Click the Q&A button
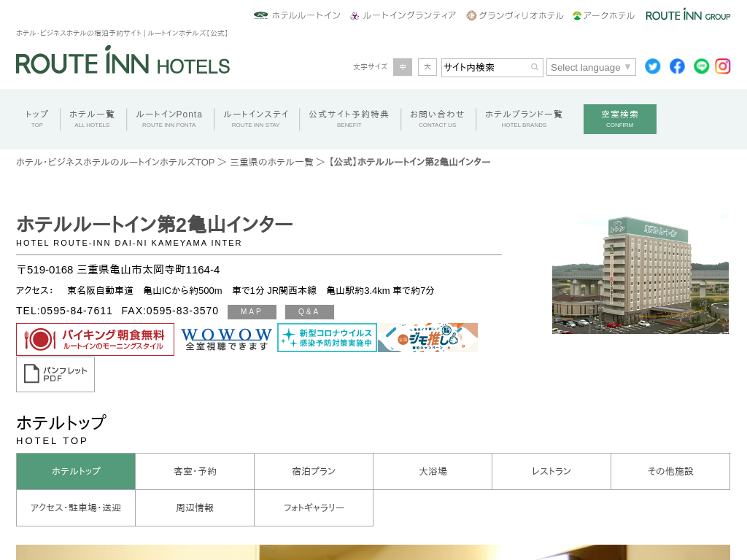 tap(309, 312)
